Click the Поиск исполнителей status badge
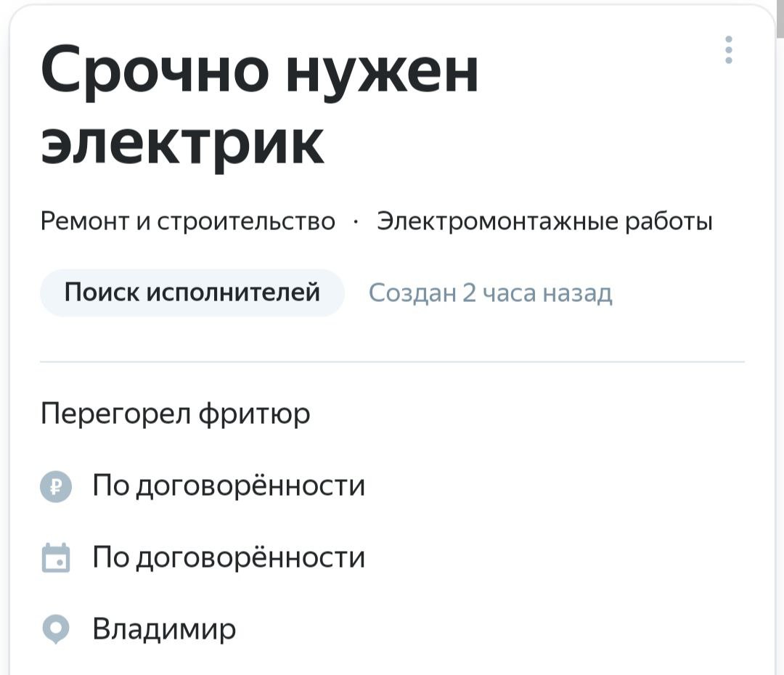The image size is (784, 675). 192,292
